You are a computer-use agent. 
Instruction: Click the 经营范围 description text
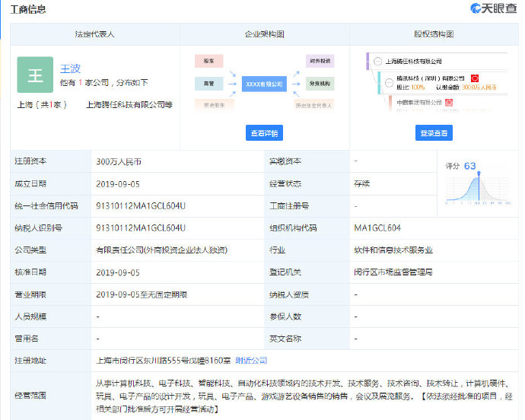pyautogui.click(x=304, y=396)
